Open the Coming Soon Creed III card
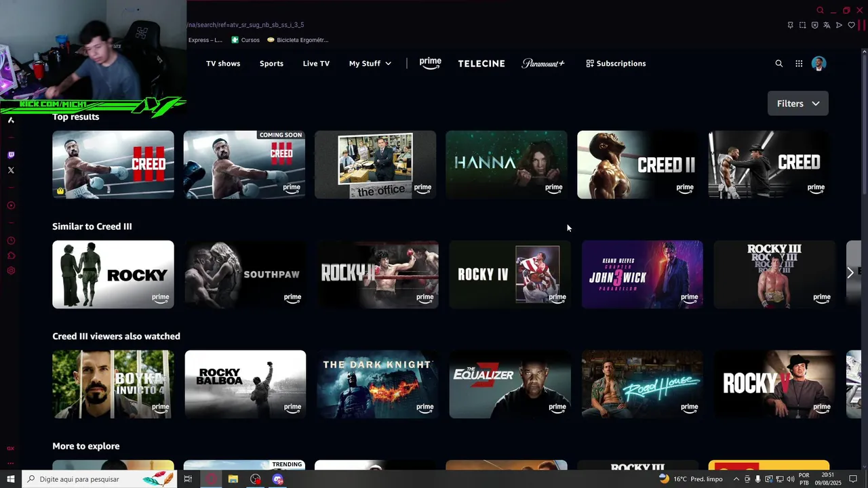Viewport: 868px width, 488px height. pyautogui.click(x=244, y=165)
